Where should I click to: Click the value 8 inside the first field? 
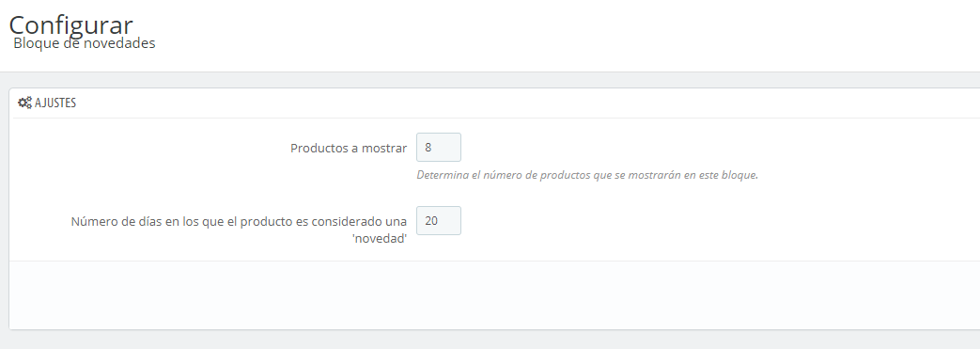tap(428, 148)
